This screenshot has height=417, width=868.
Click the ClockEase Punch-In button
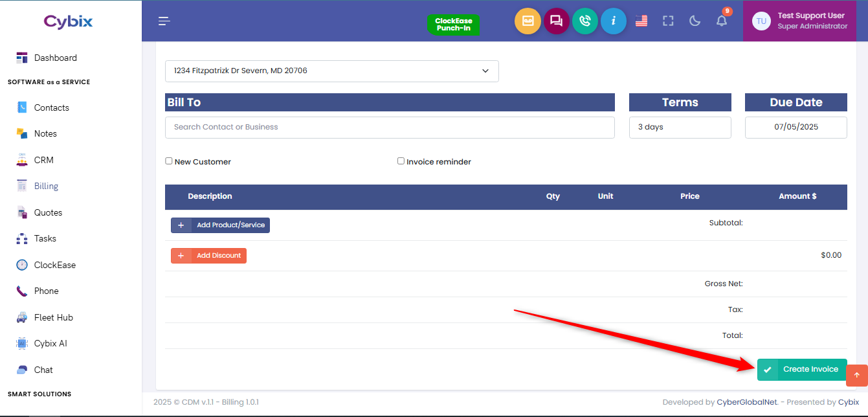pos(453,25)
